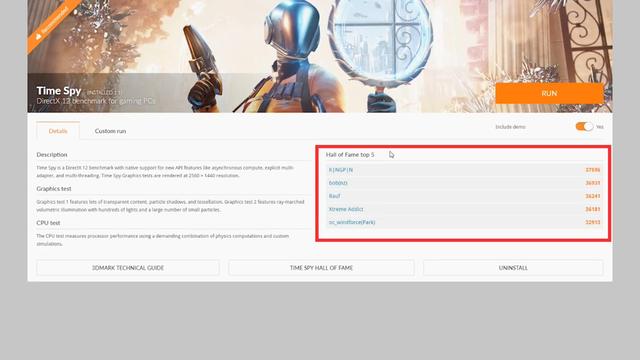Open Xtreme Addict's Hall of Fame entry

pyautogui.click(x=346, y=209)
